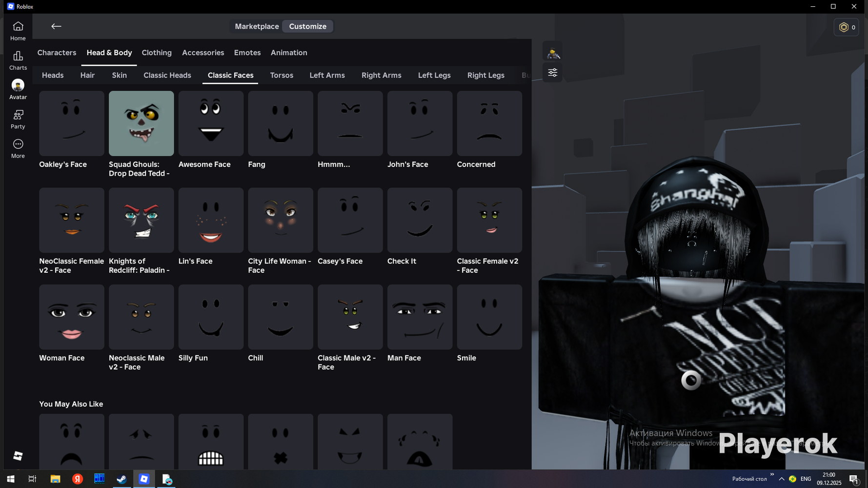Image resolution: width=868 pixels, height=488 pixels.
Task: Equip Oakley's Face thumbnail
Action: pyautogui.click(x=72, y=123)
